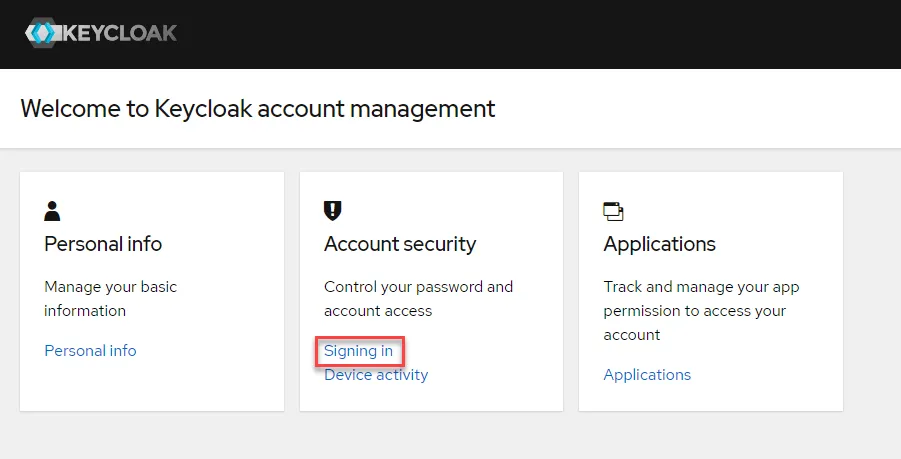Click the Account security shield icon
Viewport: 901px width, 459px height.
point(332,211)
